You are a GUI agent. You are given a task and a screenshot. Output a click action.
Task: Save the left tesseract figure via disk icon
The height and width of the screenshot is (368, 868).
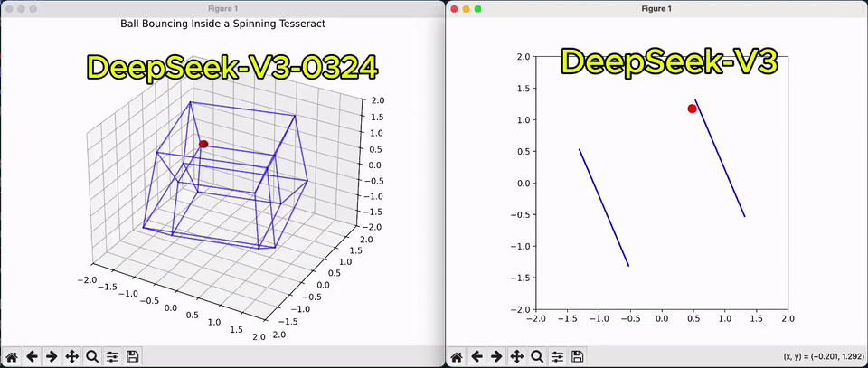click(x=132, y=356)
